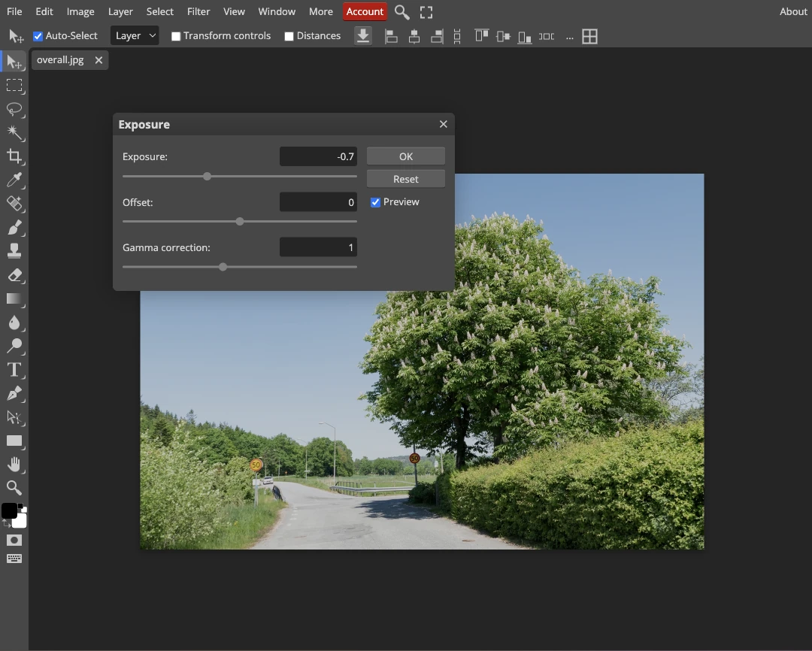Toggle fullscreen mode icon
The image size is (812, 651).
click(426, 12)
